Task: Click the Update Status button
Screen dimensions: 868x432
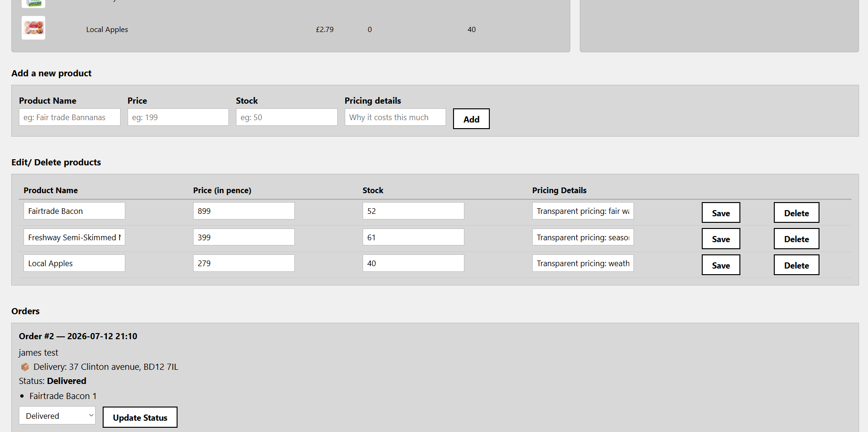Action: click(x=140, y=417)
